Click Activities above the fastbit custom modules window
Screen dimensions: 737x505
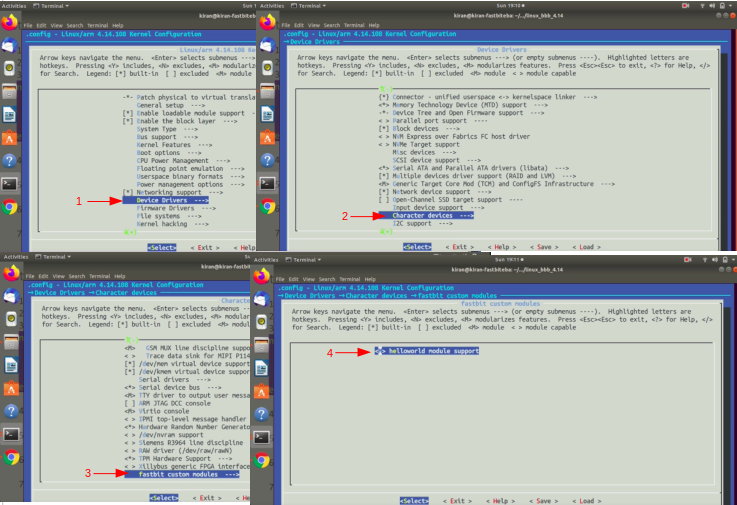pyautogui.click(x=267, y=260)
